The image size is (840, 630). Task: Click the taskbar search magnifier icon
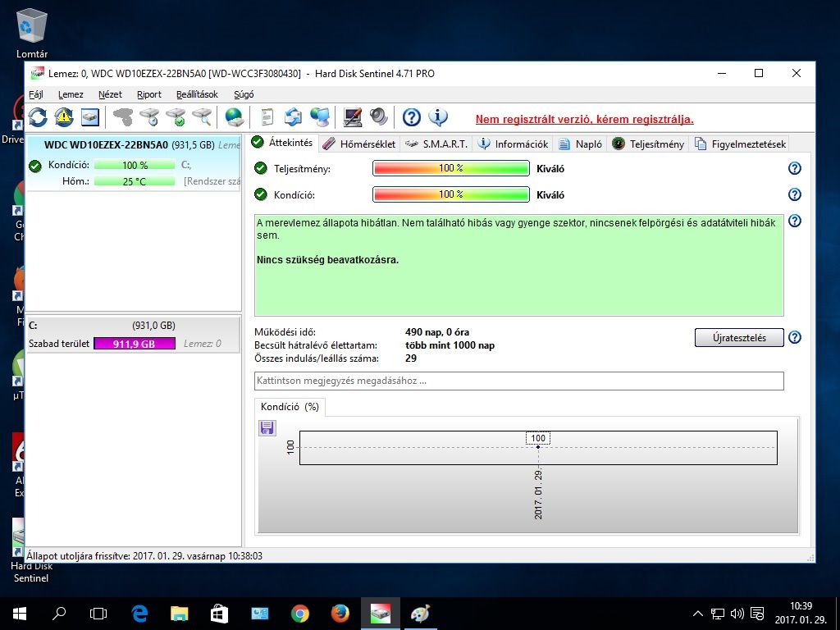(59, 614)
